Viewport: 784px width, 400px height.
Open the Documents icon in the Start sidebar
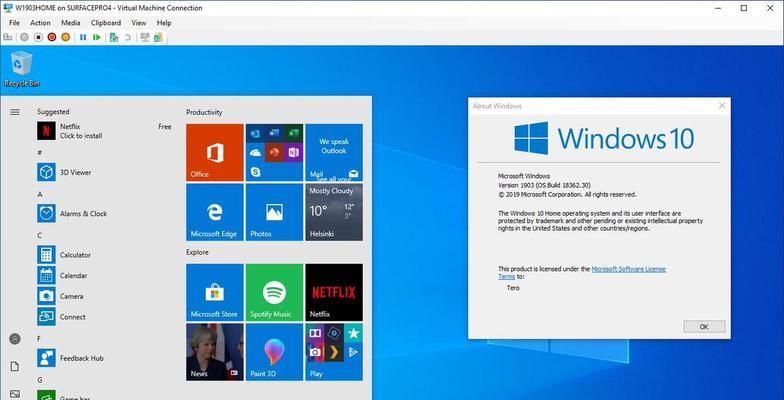15,366
